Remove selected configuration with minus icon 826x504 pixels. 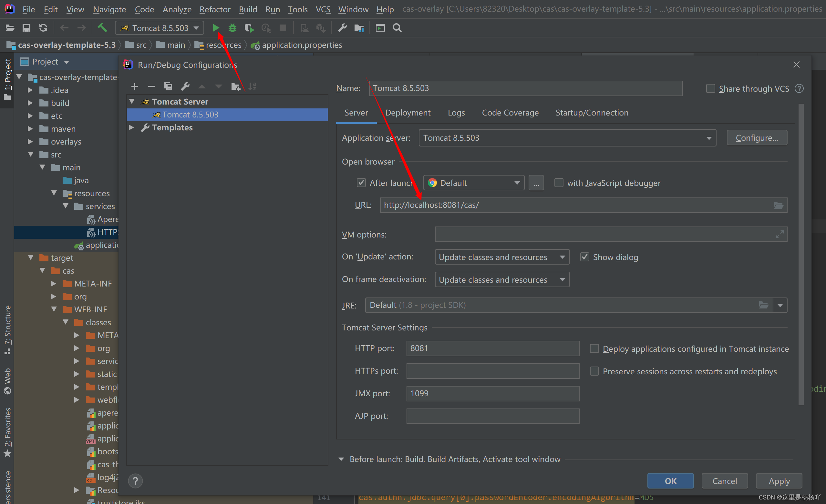[151, 87]
